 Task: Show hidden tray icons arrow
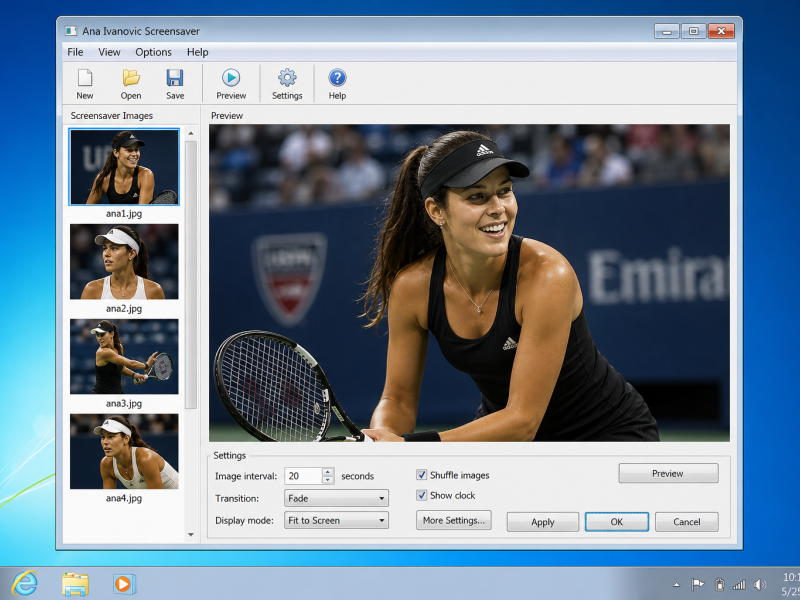click(x=677, y=585)
